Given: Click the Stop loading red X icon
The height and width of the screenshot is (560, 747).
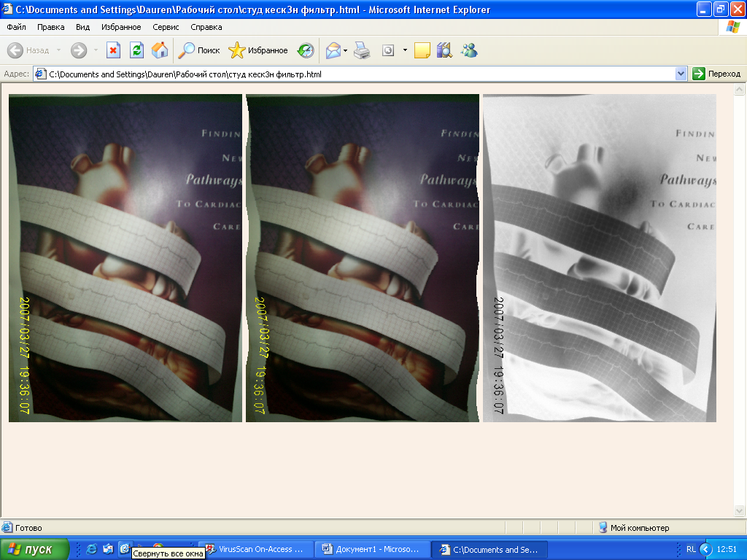Looking at the screenshot, I should coord(113,50).
